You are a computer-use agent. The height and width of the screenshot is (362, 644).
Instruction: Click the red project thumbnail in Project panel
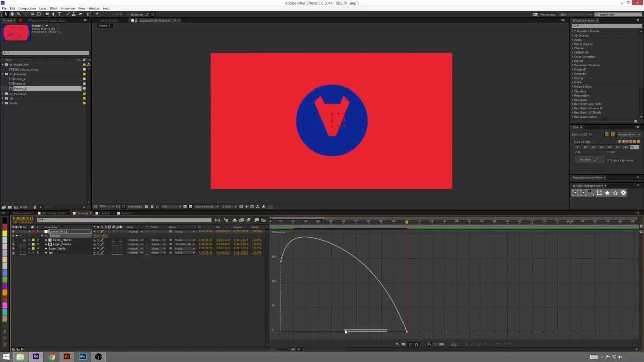[x=15, y=33]
